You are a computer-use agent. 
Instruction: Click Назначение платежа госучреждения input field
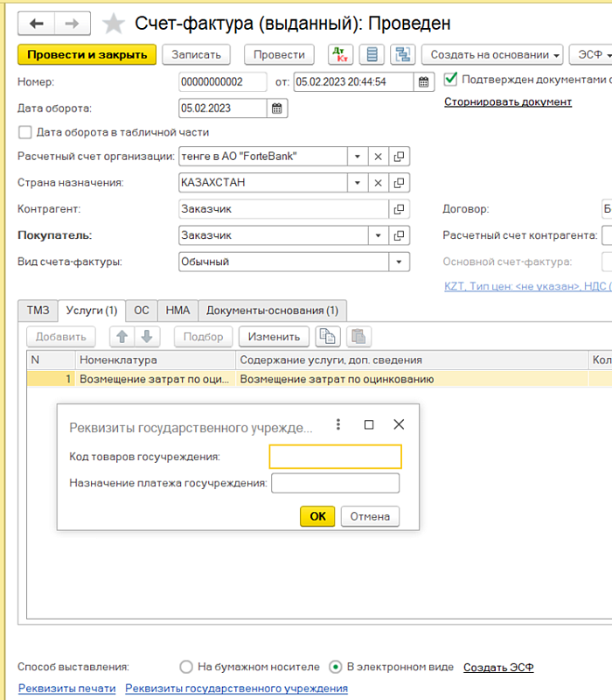click(335, 484)
